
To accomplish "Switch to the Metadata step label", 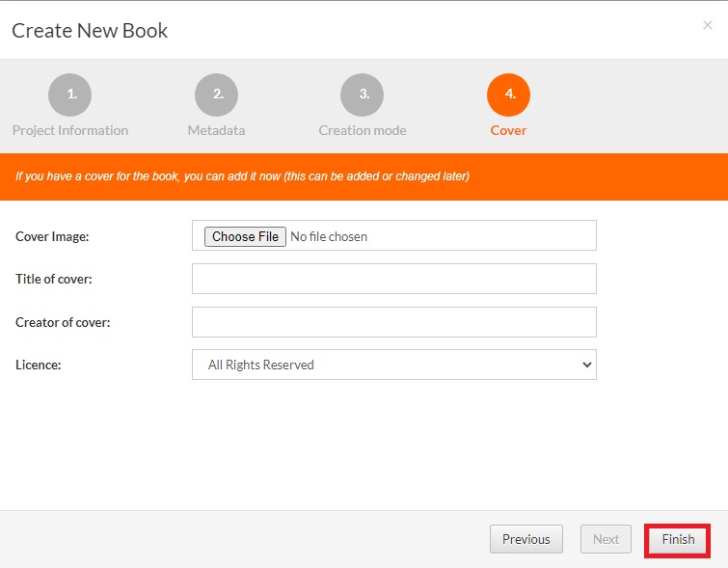I will (216, 130).
